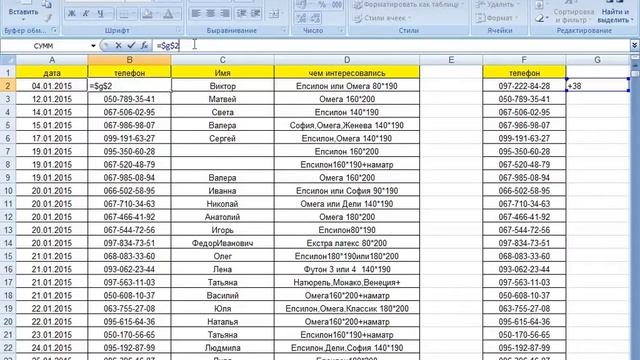
Task: Open Стили ячеек dropdown
Action: pyautogui.click(x=382, y=18)
